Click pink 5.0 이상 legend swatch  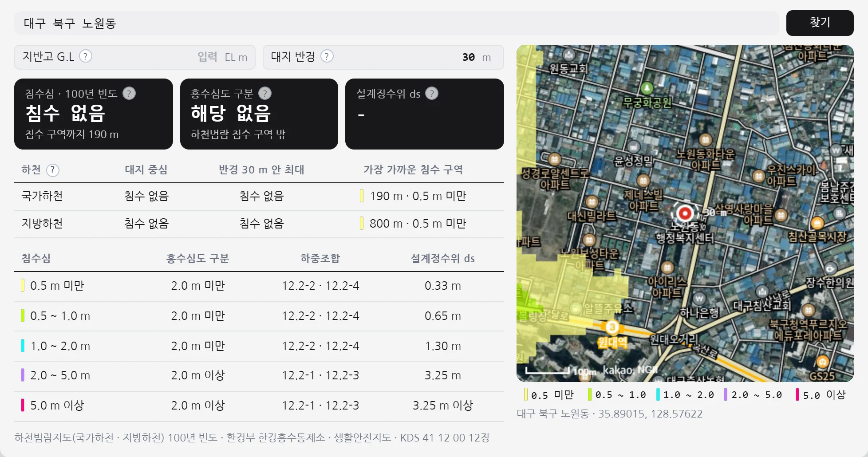(x=797, y=394)
